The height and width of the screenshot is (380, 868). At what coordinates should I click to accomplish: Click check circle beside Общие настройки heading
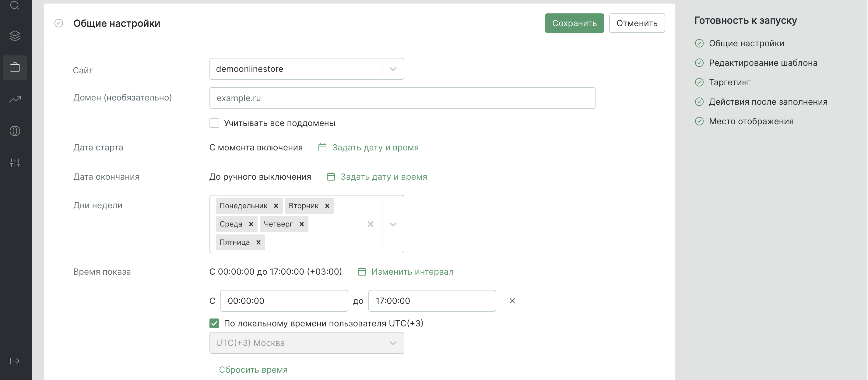pyautogui.click(x=59, y=23)
